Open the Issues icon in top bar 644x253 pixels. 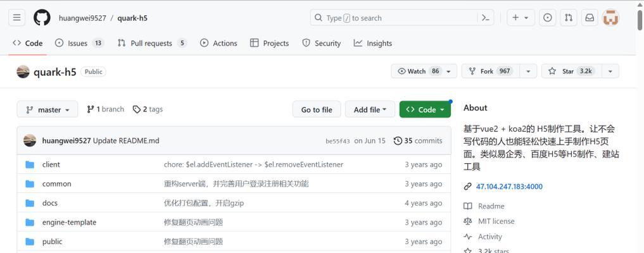pos(547,18)
